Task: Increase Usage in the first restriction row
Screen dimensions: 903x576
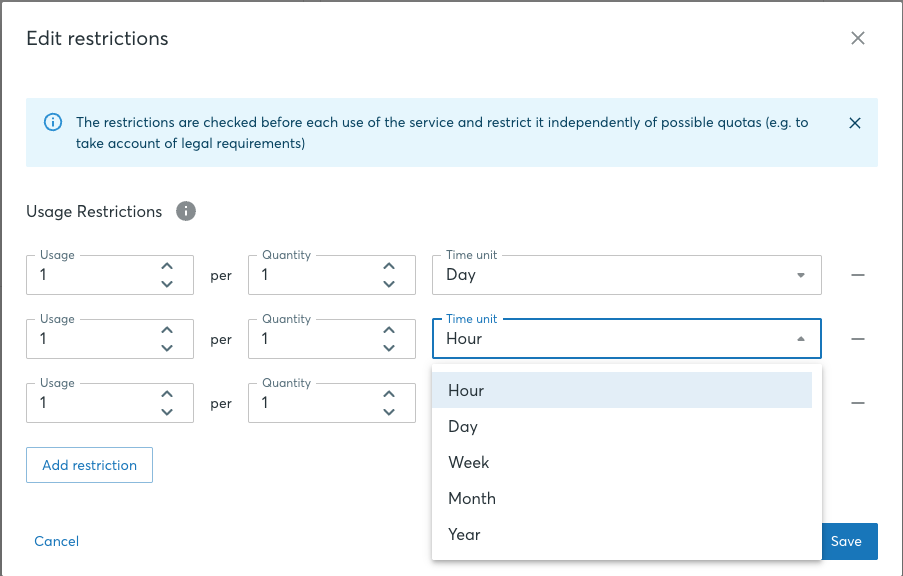Action: 167,266
